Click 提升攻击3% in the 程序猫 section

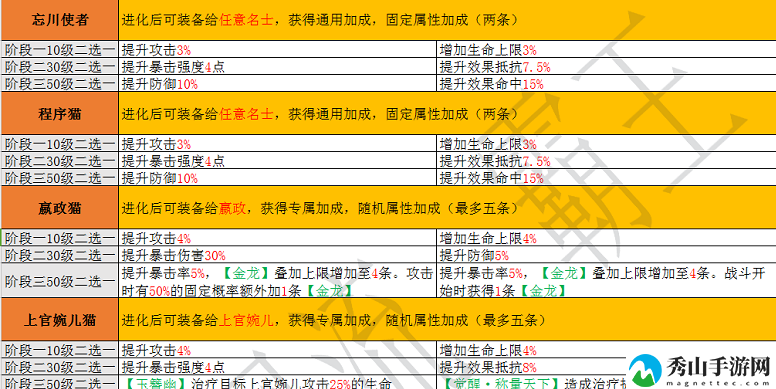[x=278, y=144]
